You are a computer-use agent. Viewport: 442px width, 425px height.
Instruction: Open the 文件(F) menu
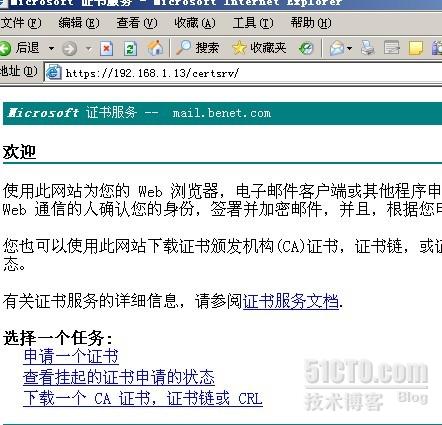click(21, 23)
